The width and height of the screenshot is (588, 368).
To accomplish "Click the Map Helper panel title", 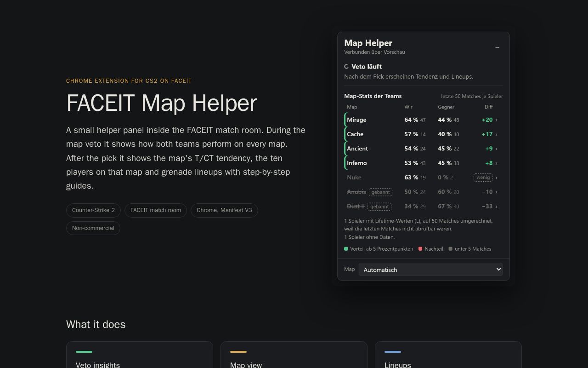I will tap(368, 43).
